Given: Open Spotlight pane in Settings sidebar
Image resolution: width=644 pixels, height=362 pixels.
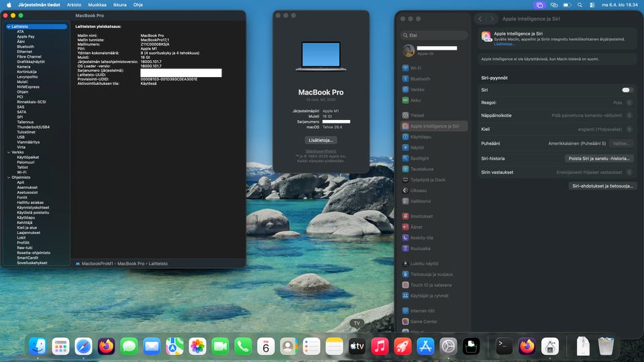Looking at the screenshot, I should pyautogui.click(x=434, y=158).
